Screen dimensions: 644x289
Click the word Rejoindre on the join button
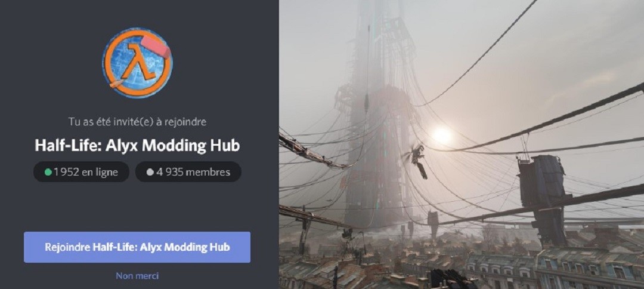coord(68,247)
